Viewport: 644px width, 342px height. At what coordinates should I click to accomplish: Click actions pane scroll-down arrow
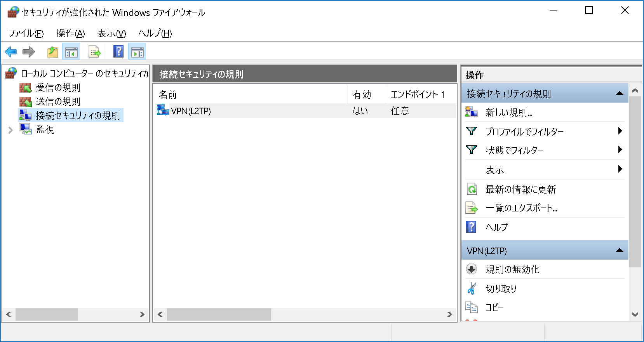click(635, 315)
